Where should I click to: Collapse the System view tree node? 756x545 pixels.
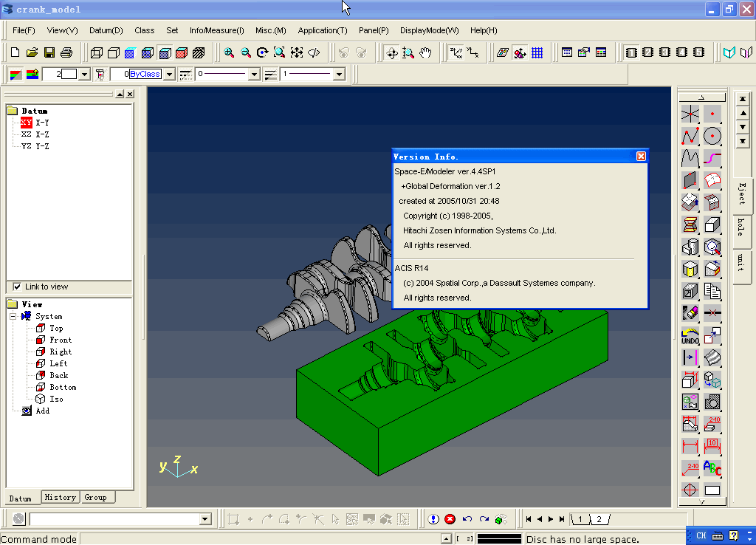pyautogui.click(x=13, y=316)
